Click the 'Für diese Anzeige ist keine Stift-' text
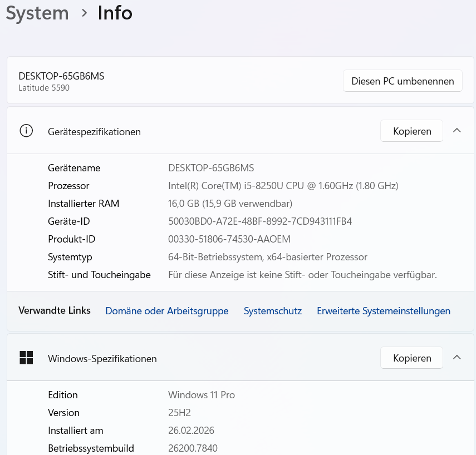The height and width of the screenshot is (455, 476). click(302, 275)
